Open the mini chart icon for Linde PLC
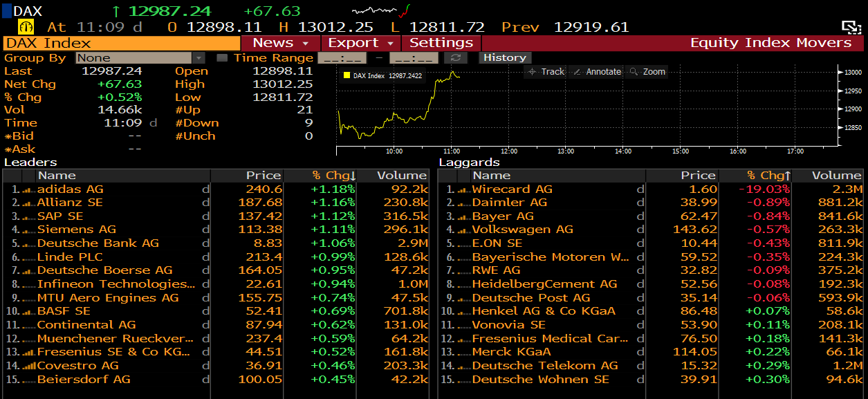 28,257
